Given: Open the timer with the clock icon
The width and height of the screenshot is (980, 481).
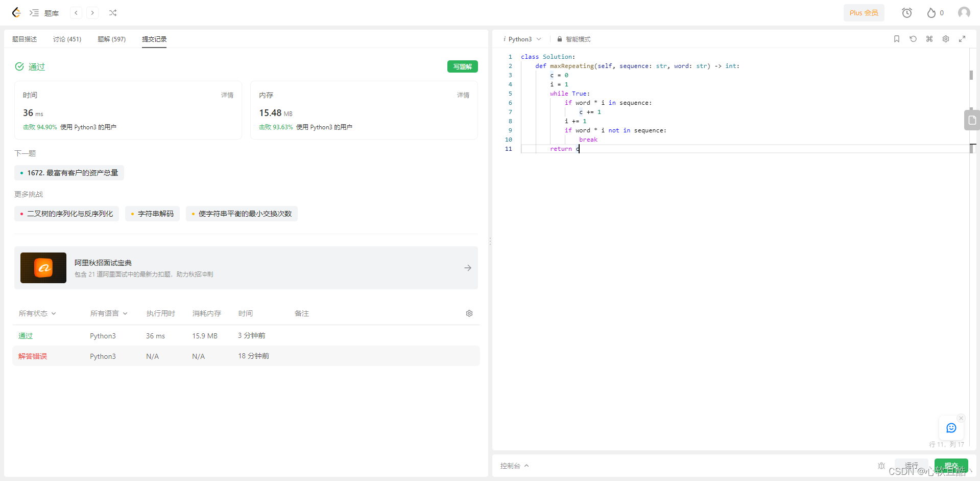Looking at the screenshot, I should 907,13.
